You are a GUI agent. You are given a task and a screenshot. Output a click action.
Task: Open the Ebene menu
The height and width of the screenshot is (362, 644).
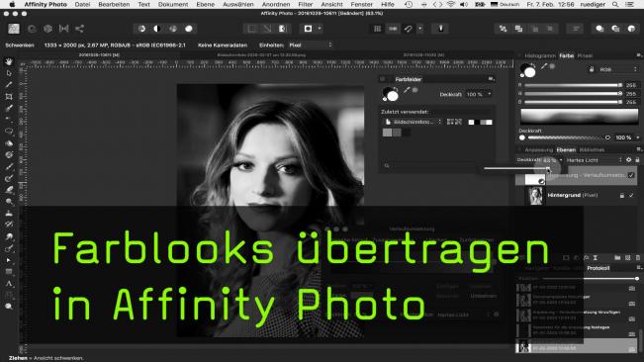206,5
